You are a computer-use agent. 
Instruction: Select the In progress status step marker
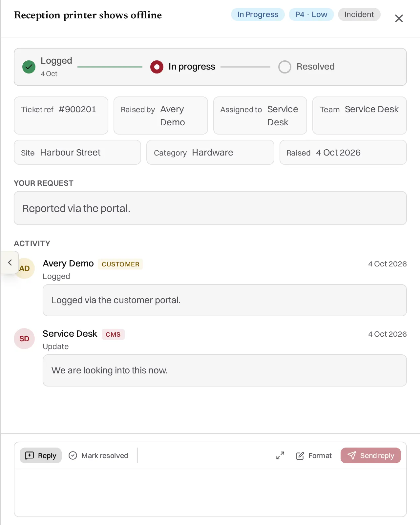[x=157, y=67]
